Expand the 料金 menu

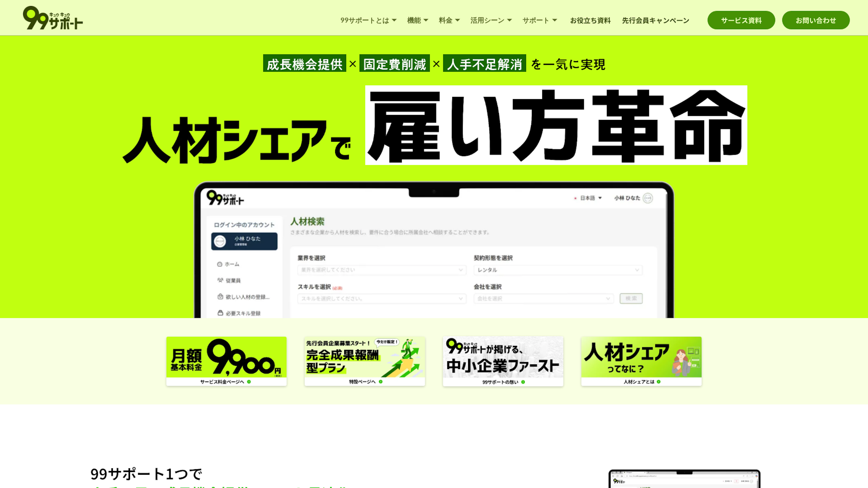(x=449, y=21)
